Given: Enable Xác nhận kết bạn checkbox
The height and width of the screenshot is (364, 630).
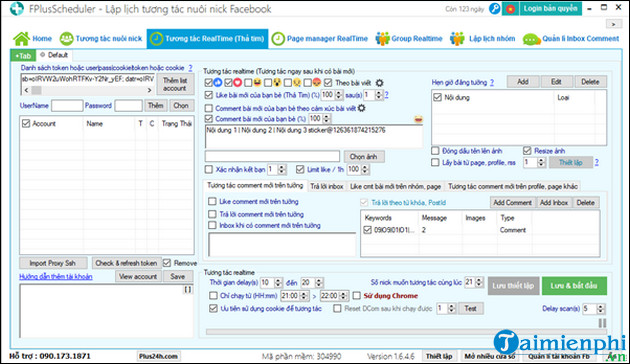Looking at the screenshot, I should pos(209,170).
